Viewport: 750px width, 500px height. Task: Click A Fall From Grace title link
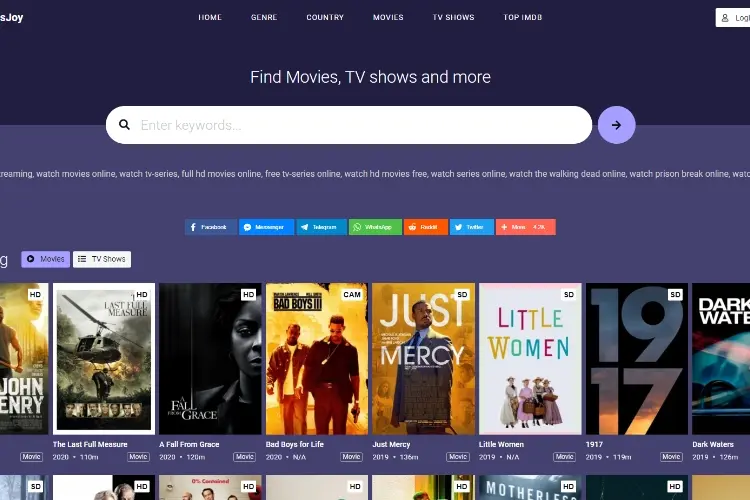coord(189,444)
